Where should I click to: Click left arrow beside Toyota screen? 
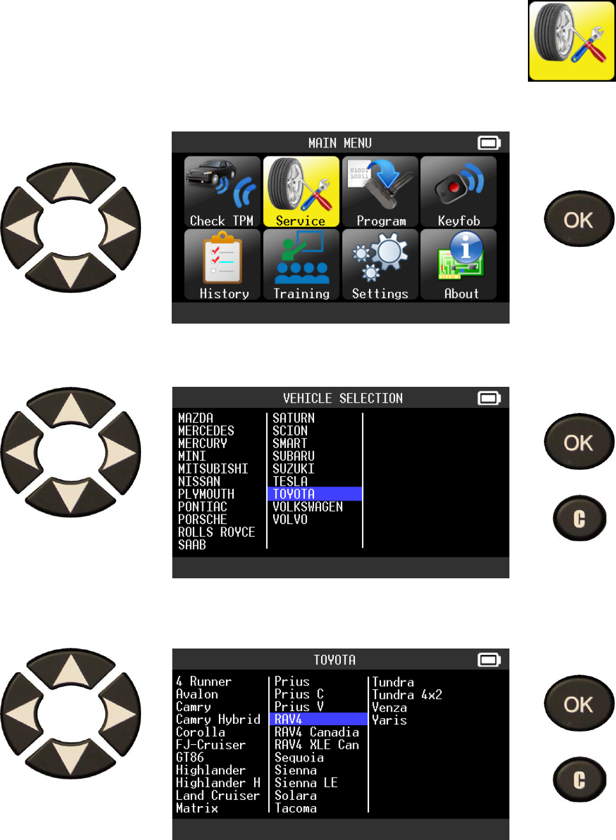pos(22,714)
